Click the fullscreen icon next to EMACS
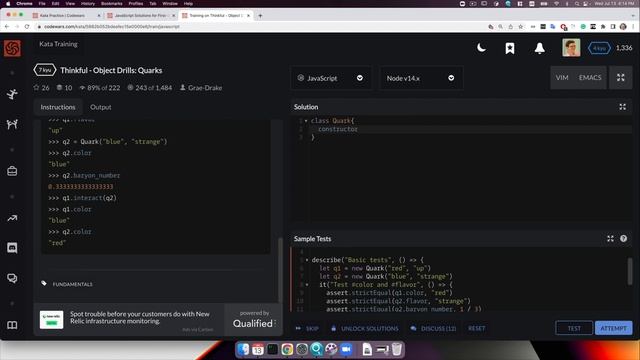Image resolution: width=640 pixels, height=360 pixels. 620,78
